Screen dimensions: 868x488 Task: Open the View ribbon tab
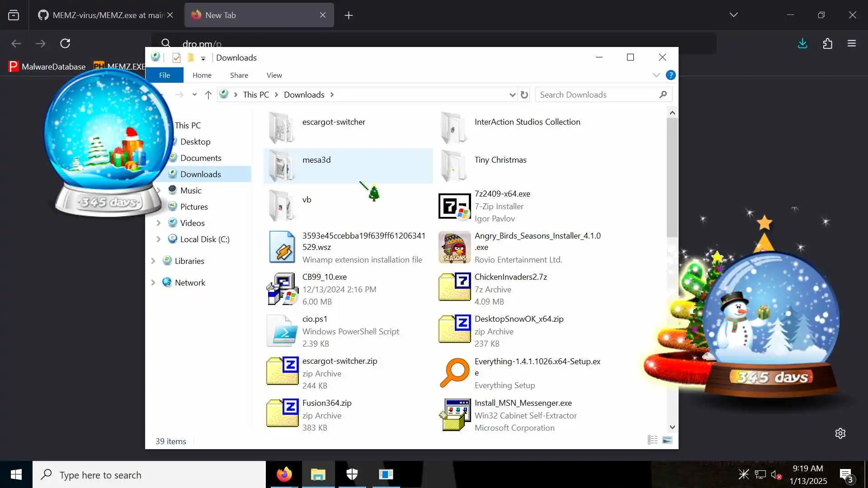pyautogui.click(x=274, y=75)
